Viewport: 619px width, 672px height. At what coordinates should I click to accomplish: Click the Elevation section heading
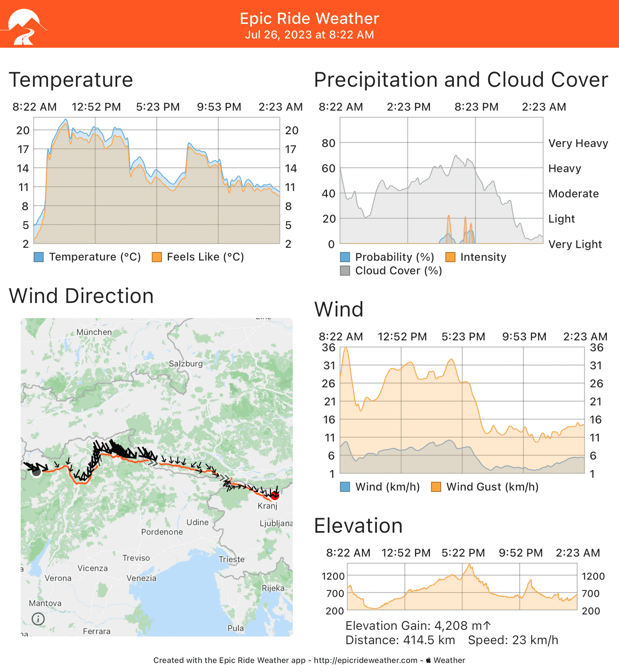(358, 526)
